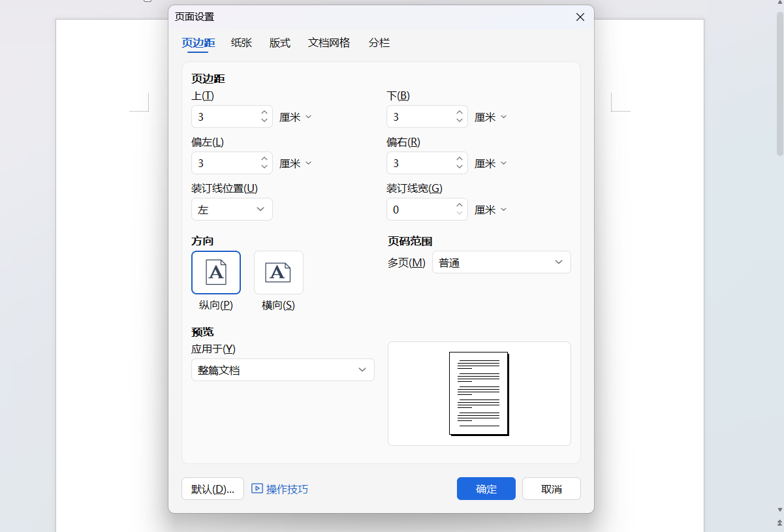Viewport: 784px width, 532px height.
Task: Switch to the 纸张 tab
Action: coord(241,42)
